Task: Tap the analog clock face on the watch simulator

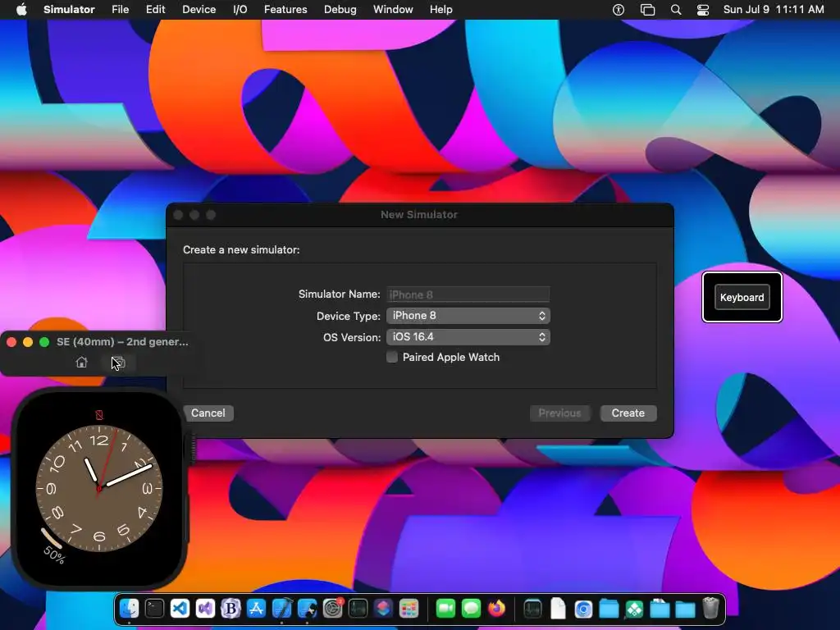Action: coord(99,489)
